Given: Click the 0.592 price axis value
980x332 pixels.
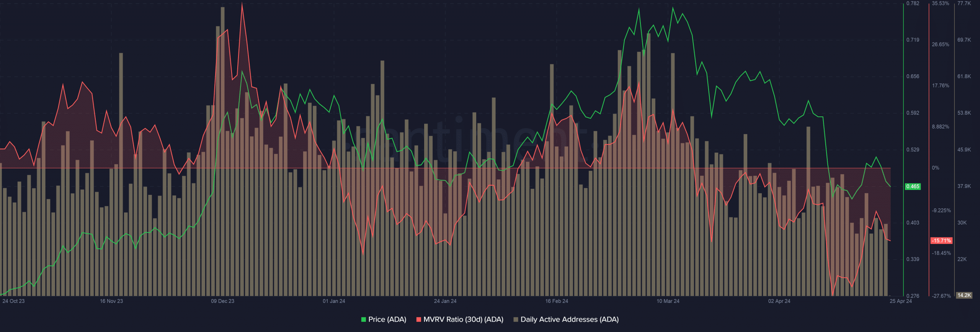Looking at the screenshot, I should [x=913, y=113].
